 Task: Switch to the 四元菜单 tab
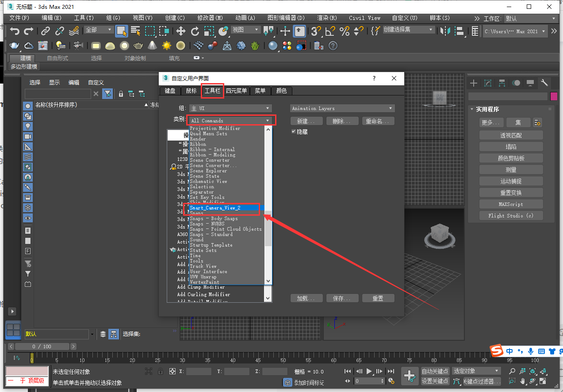237,91
